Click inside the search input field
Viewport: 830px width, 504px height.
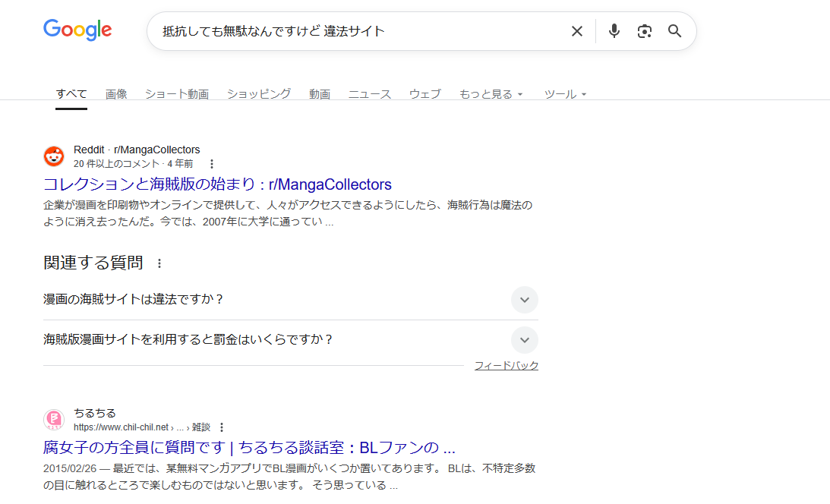click(342, 31)
